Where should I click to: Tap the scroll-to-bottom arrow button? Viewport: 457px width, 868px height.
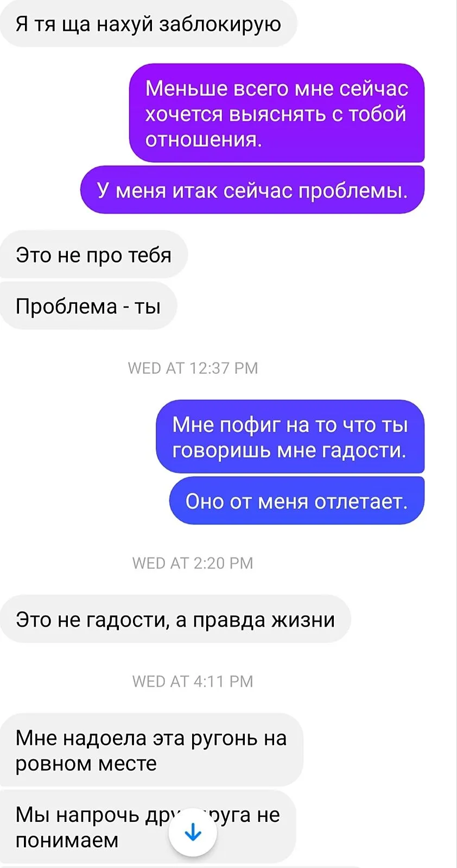click(x=193, y=832)
